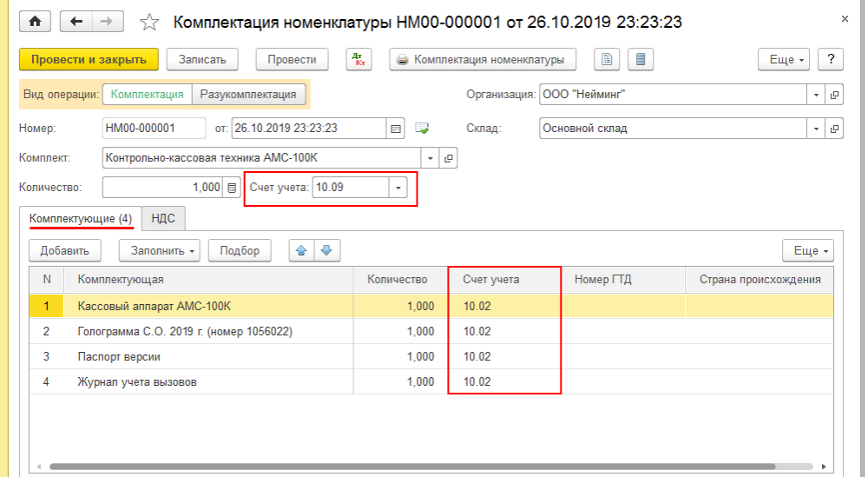Image resolution: width=868 pixels, height=477 pixels.
Task: Open calculator icon in Количество field
Action: pos(231,187)
